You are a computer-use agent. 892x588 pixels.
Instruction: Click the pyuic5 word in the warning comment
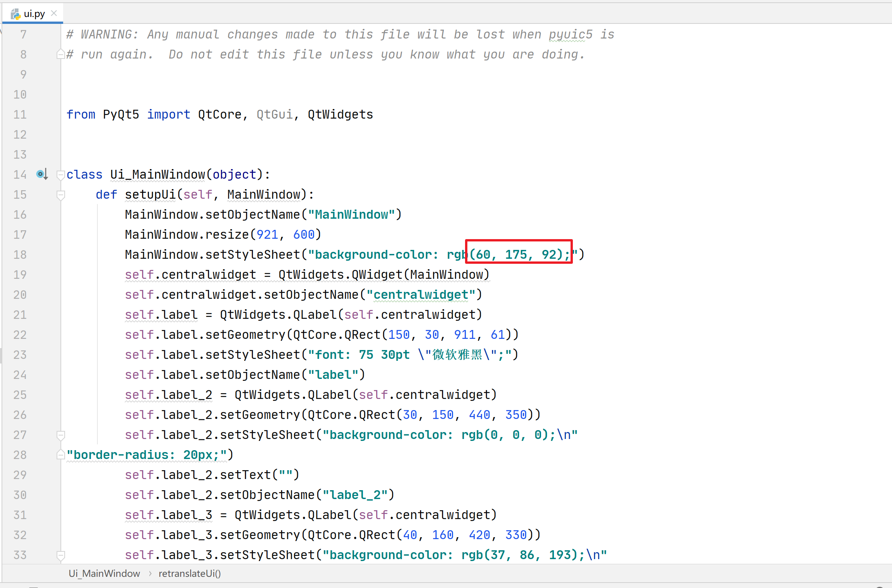(x=571, y=34)
